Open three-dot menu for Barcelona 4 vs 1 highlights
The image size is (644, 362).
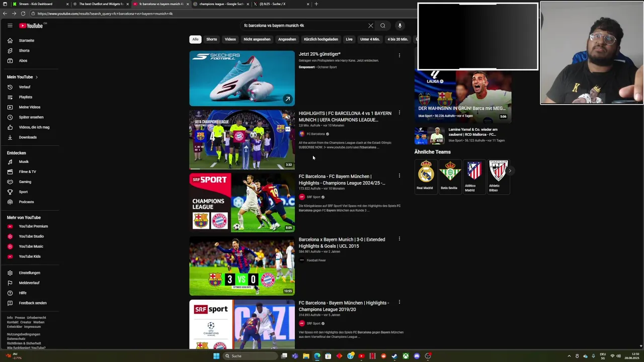click(399, 113)
